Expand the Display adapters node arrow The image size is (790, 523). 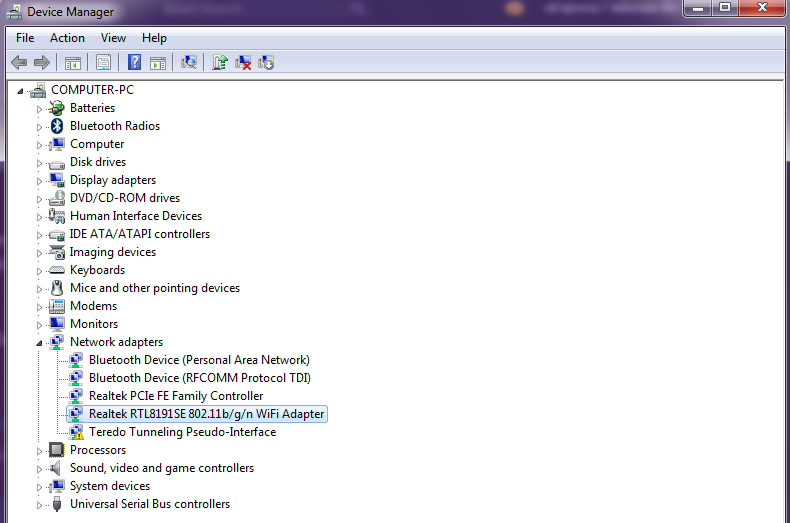(x=39, y=181)
